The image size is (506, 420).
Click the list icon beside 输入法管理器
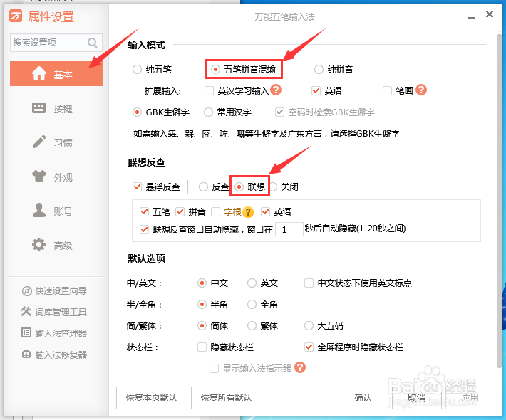[26, 332]
